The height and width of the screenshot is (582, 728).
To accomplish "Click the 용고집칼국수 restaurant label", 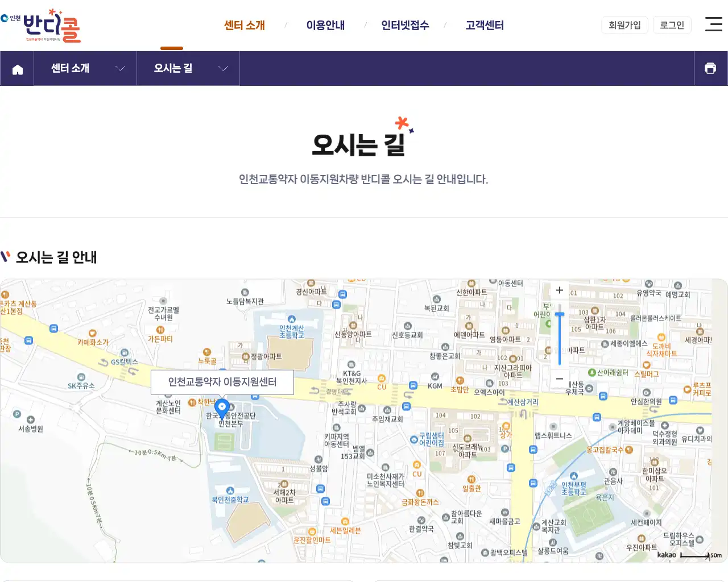I will [x=605, y=450].
